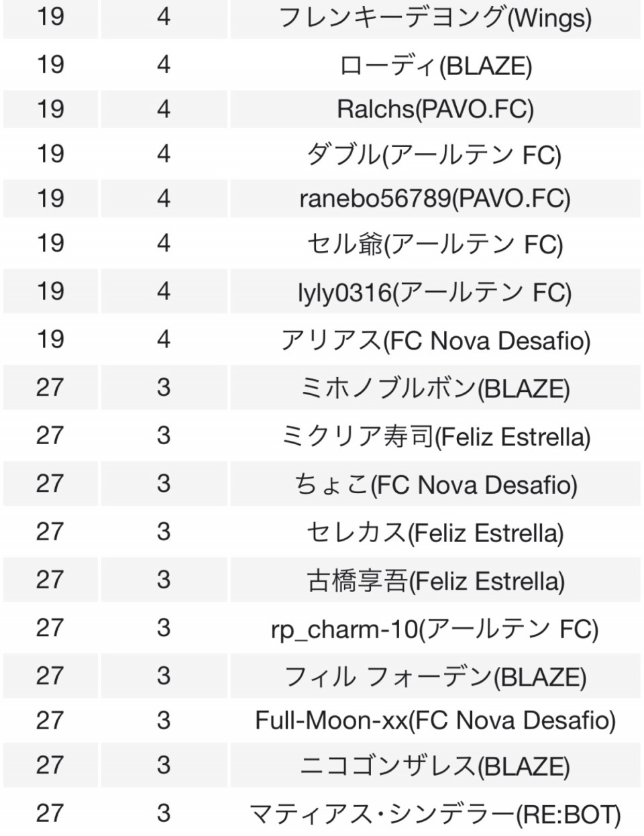Click rank 27 beside ミホノブルボン
This screenshot has width=644, height=836.
point(50,387)
